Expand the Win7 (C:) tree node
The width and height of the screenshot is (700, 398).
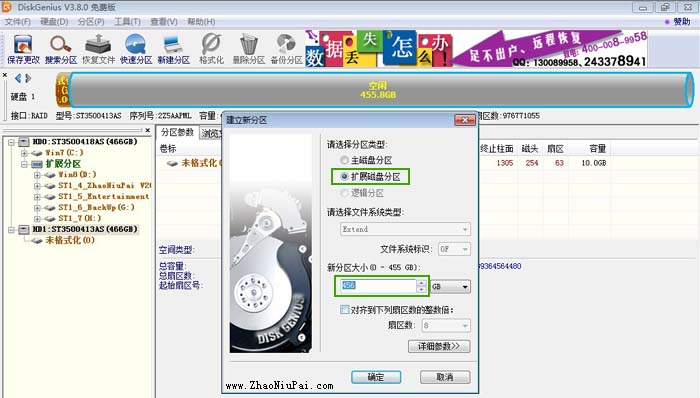coord(24,153)
